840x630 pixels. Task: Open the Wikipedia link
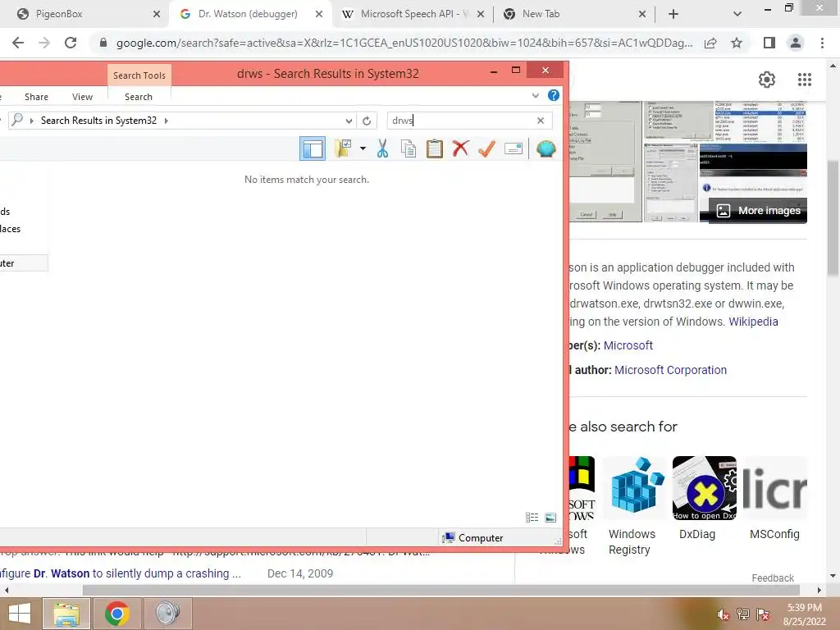(x=753, y=322)
